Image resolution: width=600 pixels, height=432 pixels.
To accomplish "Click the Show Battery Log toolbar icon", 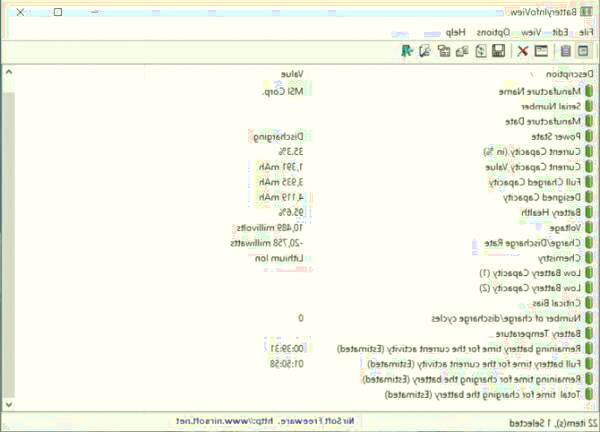I will [x=567, y=50].
